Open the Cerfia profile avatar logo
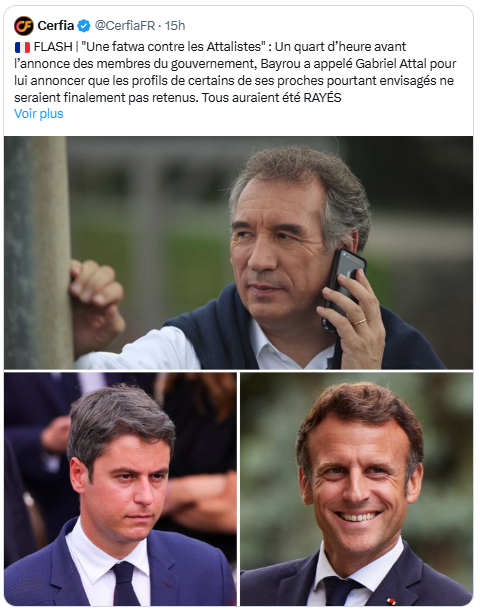 24,26
